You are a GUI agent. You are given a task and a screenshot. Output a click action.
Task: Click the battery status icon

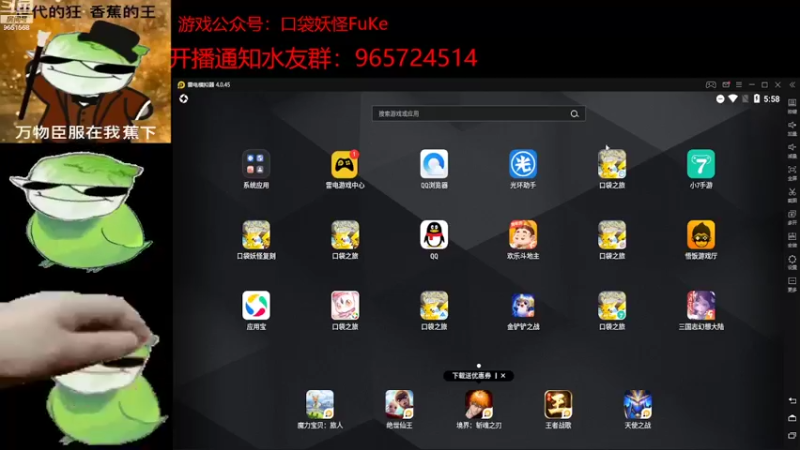[757, 98]
